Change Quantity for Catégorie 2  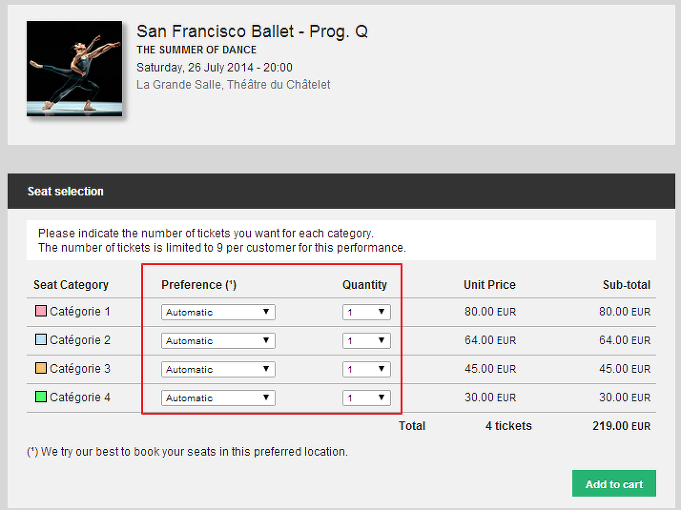click(366, 341)
